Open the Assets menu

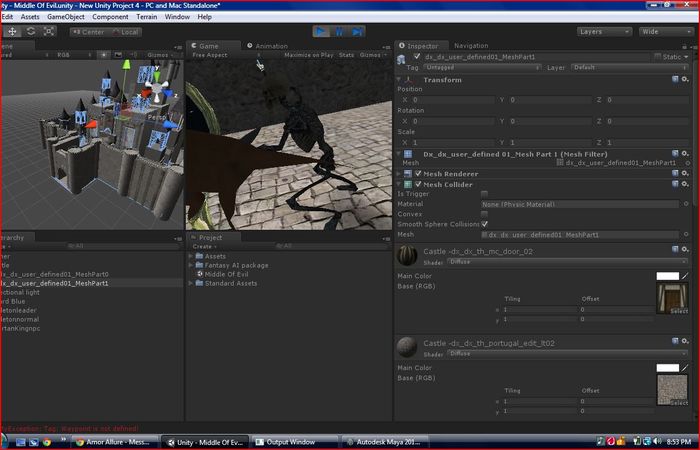[30, 17]
